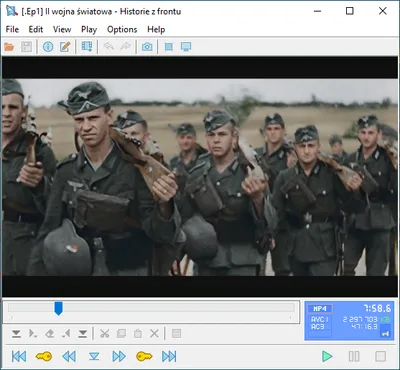The width and height of the screenshot is (400, 370).
Task: Close the video editor window
Action: [x=383, y=11]
